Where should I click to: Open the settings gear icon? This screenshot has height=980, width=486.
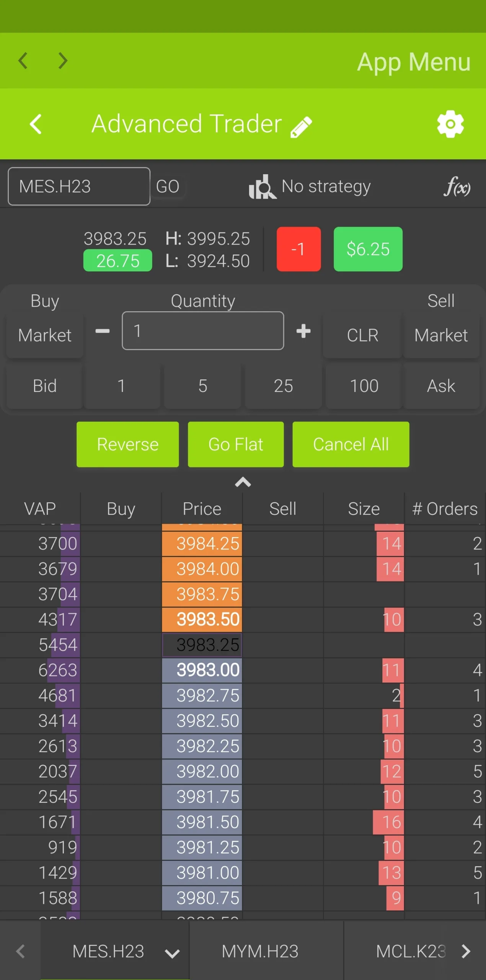450,124
